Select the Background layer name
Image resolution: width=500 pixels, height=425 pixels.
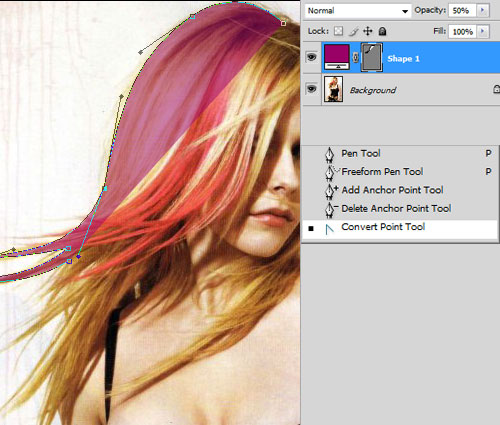[373, 90]
